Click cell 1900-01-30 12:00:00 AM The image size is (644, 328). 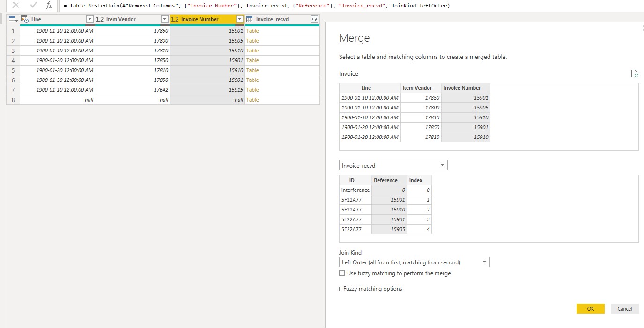(57, 80)
